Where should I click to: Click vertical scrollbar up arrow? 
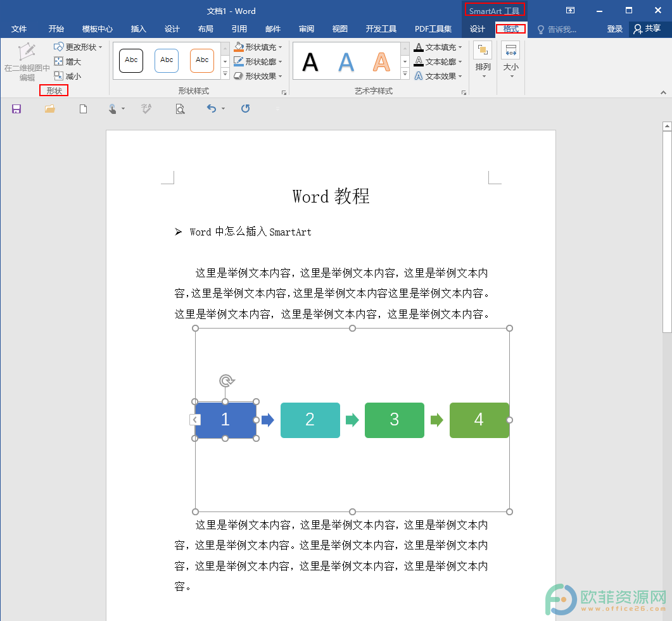667,127
